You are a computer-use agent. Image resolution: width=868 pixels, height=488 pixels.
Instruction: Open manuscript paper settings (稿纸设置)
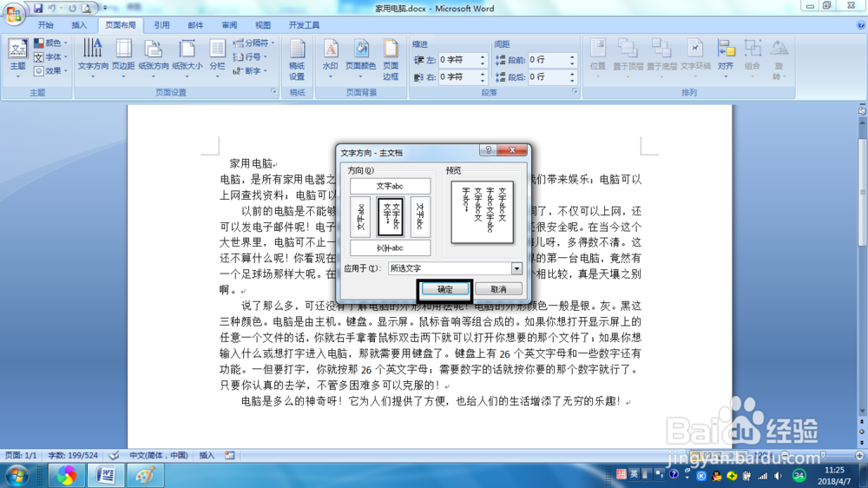pos(297,60)
